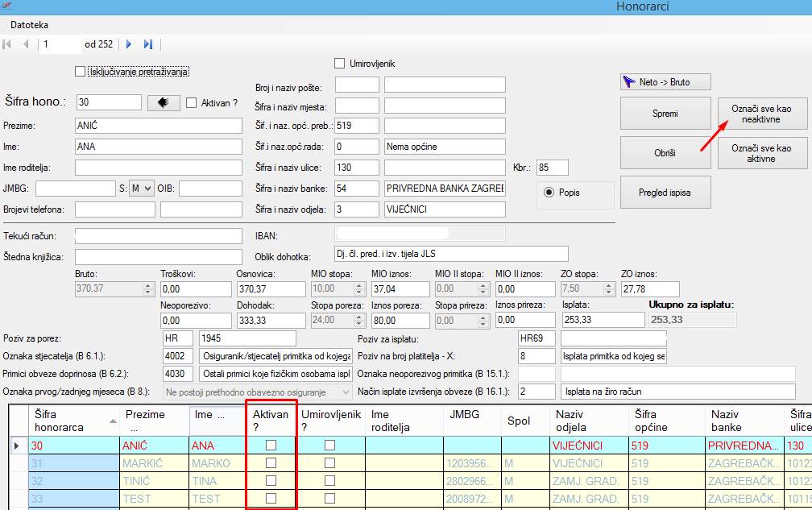
Task: Click the lookup button beside Šifra hono.
Action: (164, 102)
